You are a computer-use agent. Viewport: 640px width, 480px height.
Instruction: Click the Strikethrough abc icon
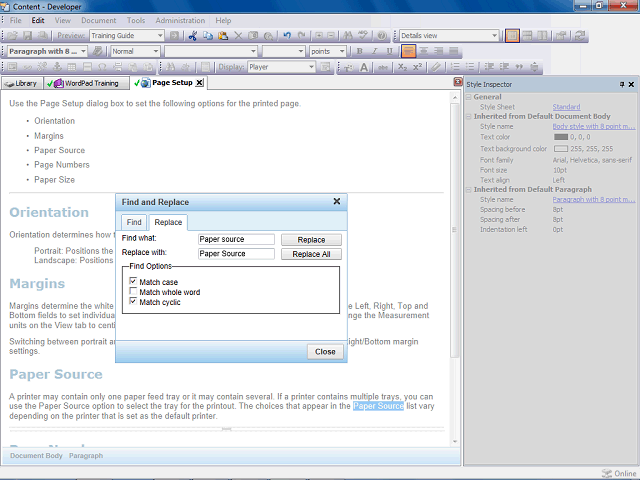pyautogui.click(x=383, y=67)
